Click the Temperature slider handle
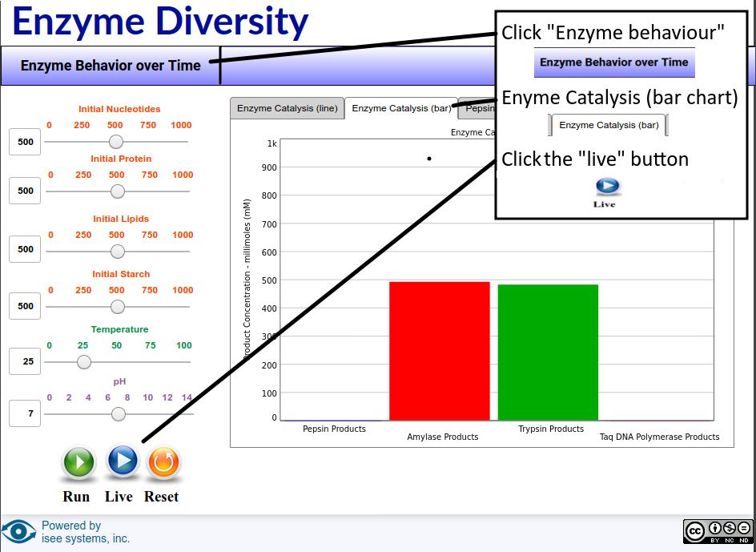Image resolution: width=756 pixels, height=552 pixels. [83, 361]
